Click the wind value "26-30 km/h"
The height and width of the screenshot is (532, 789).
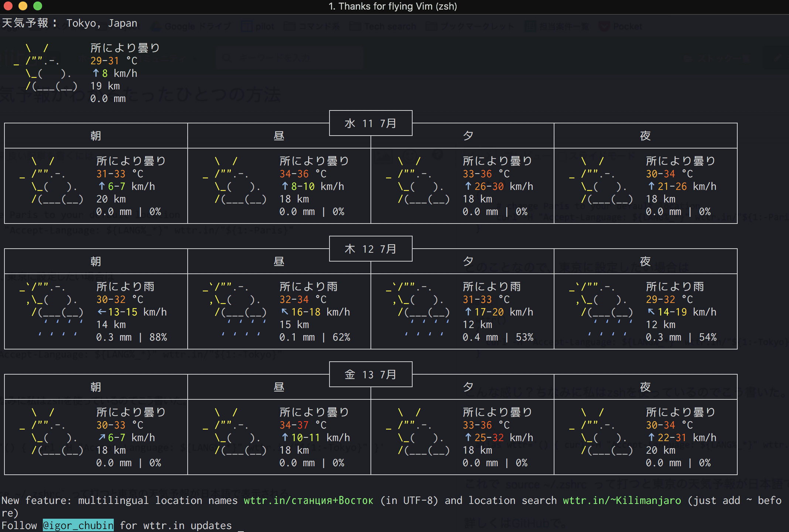(x=504, y=186)
